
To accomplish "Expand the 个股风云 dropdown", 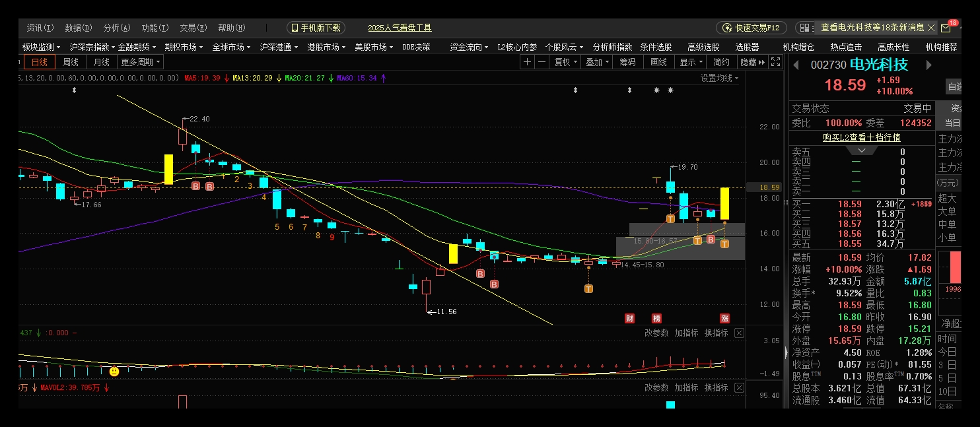I will [x=564, y=48].
